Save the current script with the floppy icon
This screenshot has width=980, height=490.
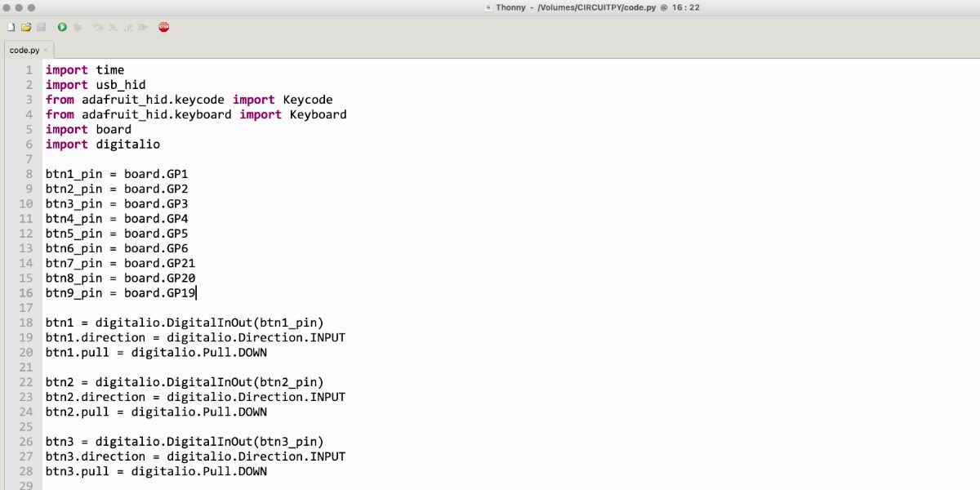(41, 27)
